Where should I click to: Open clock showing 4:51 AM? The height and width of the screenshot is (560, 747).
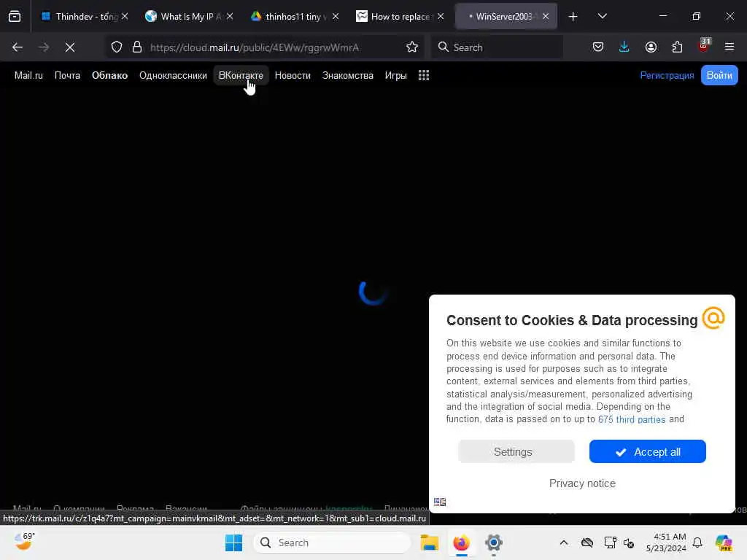click(x=666, y=542)
